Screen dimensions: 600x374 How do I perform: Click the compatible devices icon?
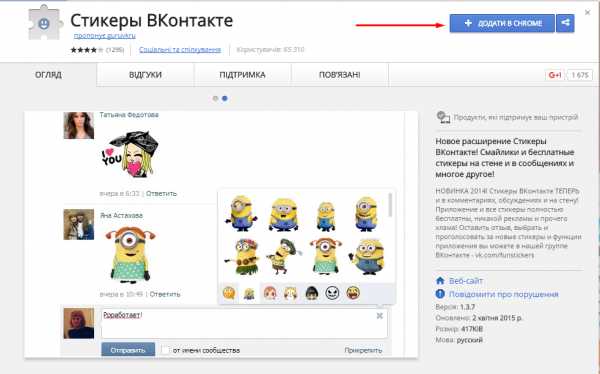[443, 117]
